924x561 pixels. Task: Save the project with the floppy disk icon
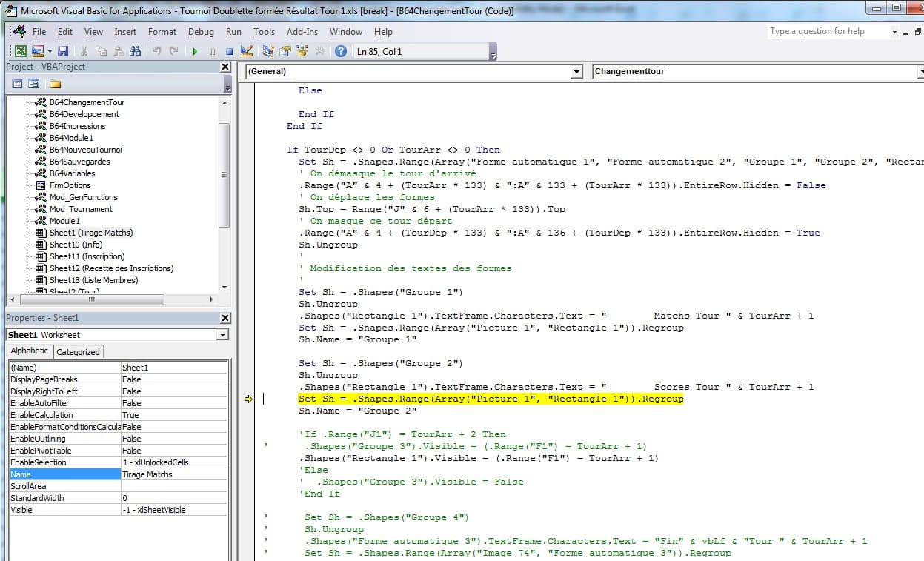(63, 51)
